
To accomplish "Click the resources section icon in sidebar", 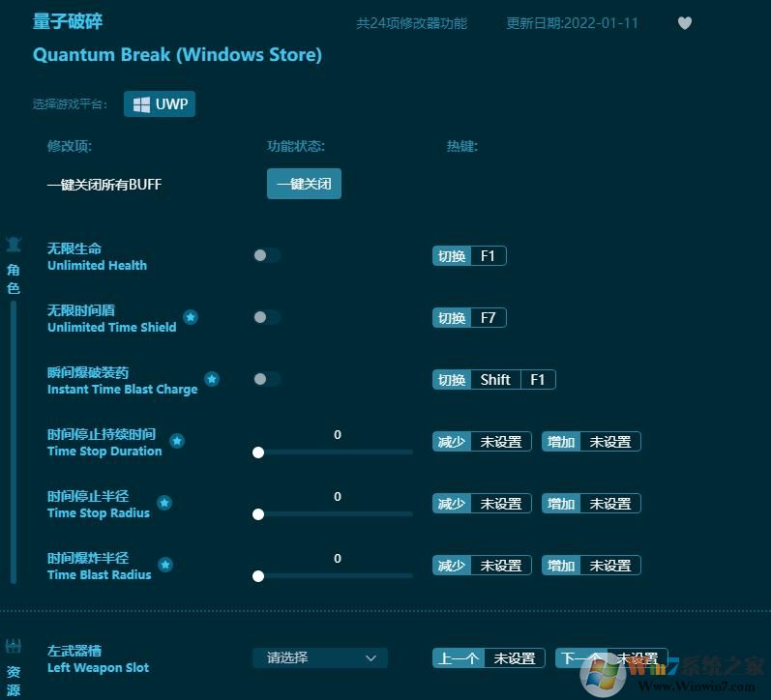I will click(x=14, y=646).
